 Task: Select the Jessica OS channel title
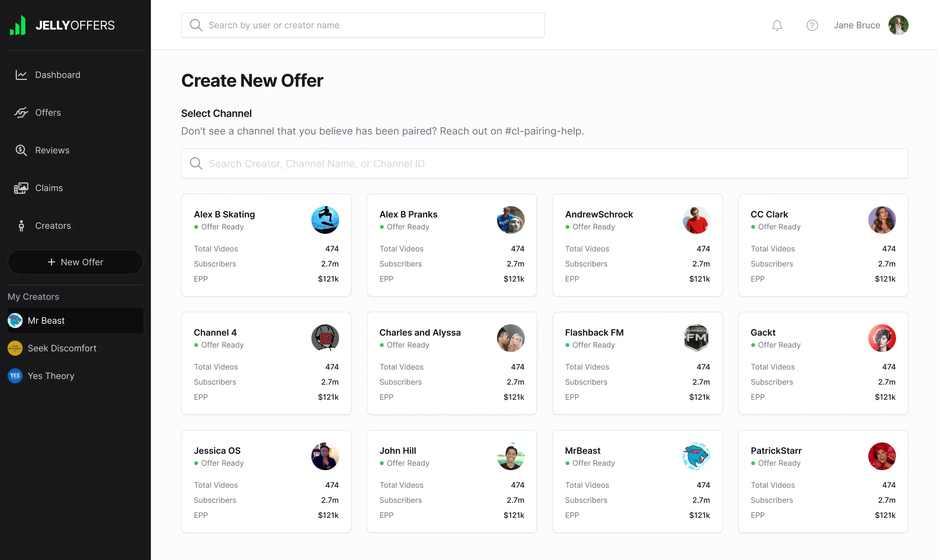tap(217, 451)
